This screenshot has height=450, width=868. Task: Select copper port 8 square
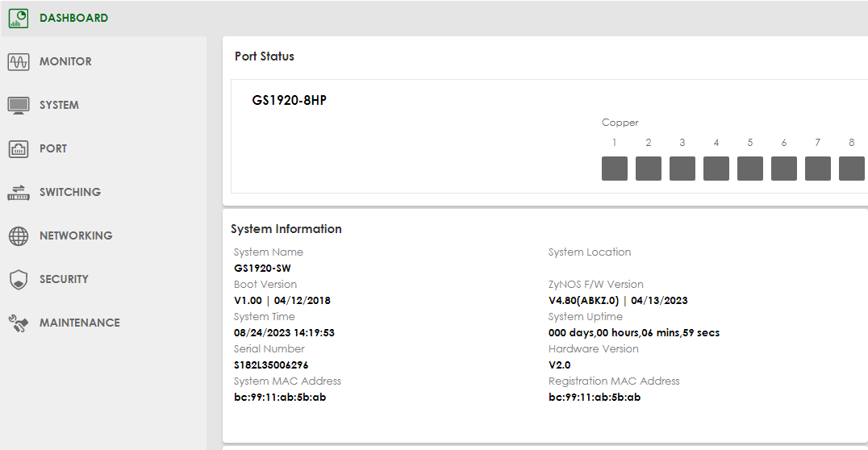pyautogui.click(x=851, y=169)
